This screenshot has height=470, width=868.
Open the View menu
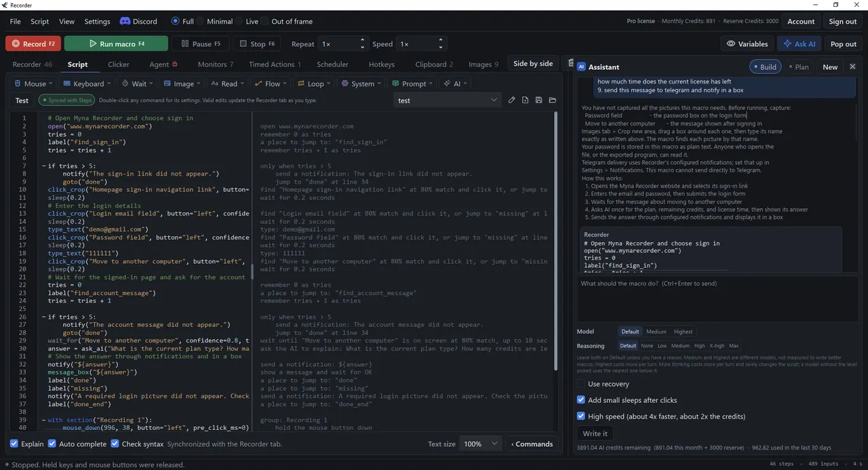[66, 21]
